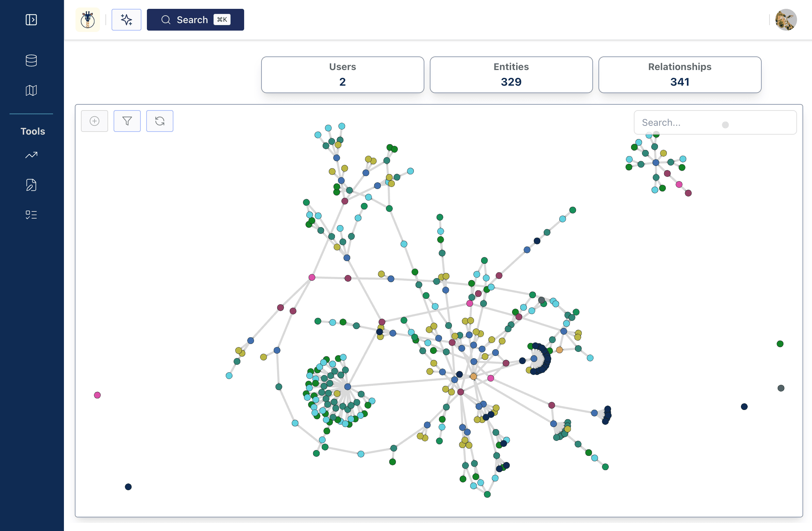Screen dimensions: 812x531
Task: Click the analytics trend icon
Action: (x=31, y=155)
